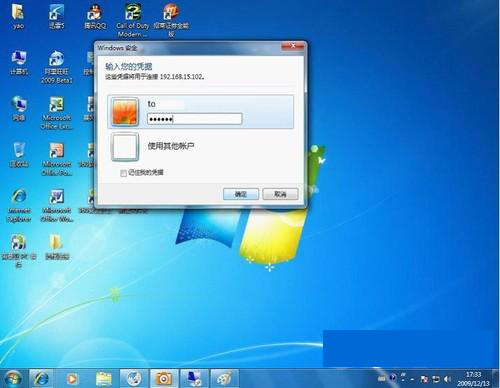Click the Cancel button in dialog
Viewport: 500px width, 388px height.
[x=280, y=194]
